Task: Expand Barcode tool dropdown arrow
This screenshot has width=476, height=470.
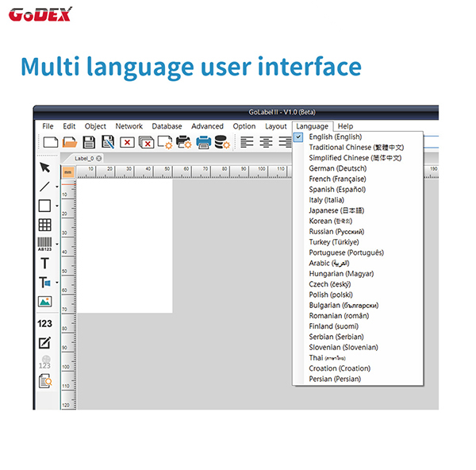Action: point(57,244)
